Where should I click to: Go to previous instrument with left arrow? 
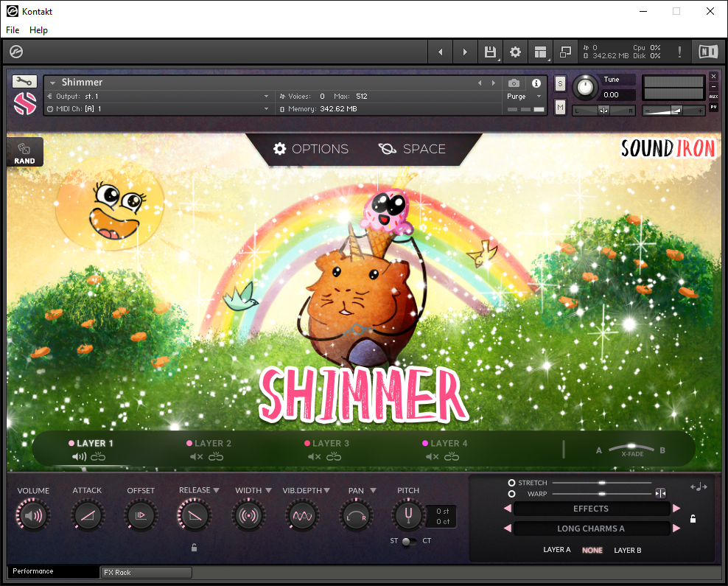(x=440, y=52)
